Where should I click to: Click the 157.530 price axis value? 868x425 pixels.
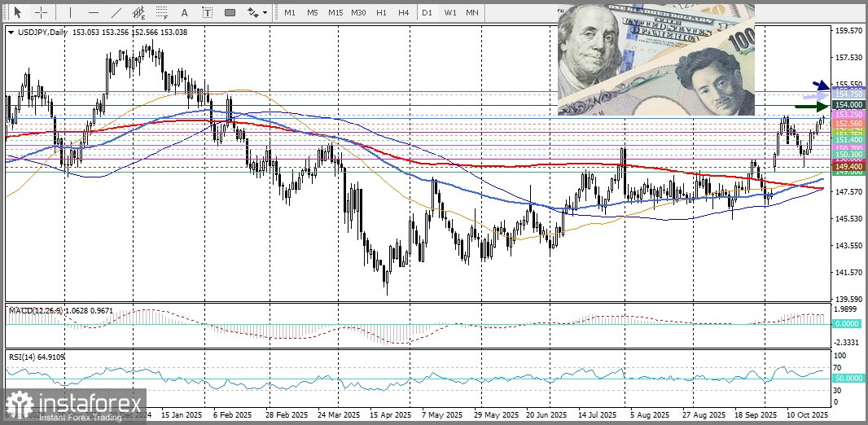click(x=848, y=58)
